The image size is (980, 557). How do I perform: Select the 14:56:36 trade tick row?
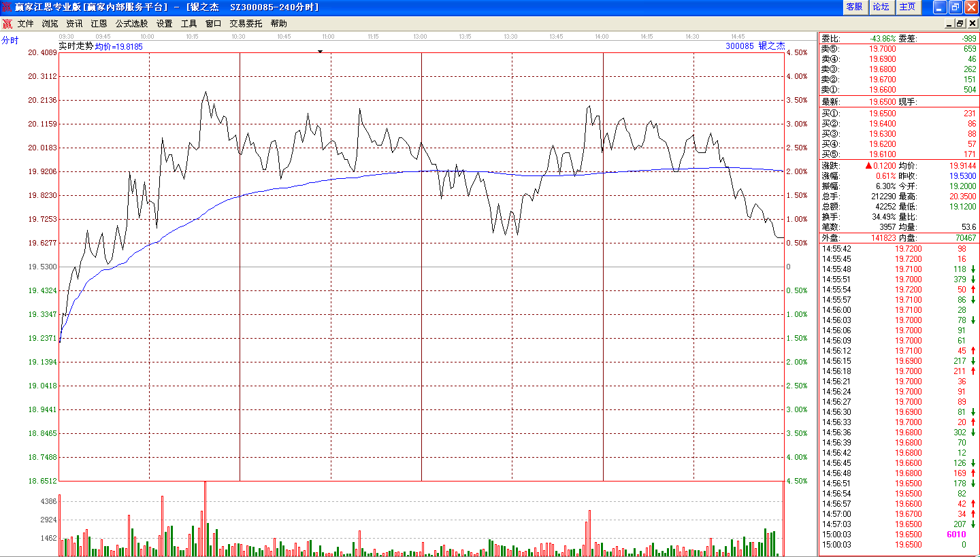pyautogui.click(x=898, y=433)
